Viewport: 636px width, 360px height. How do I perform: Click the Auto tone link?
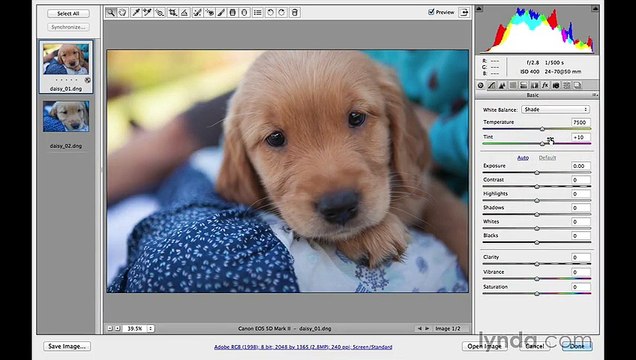(x=523, y=158)
